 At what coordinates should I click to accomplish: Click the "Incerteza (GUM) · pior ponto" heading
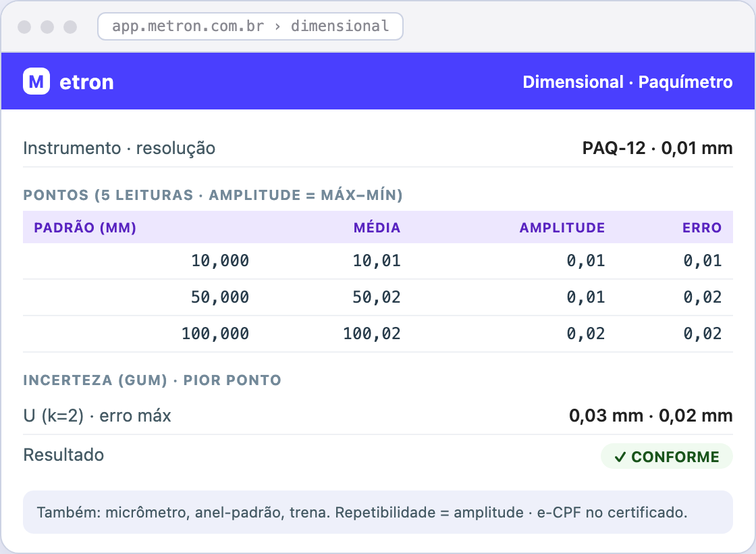[x=152, y=380]
